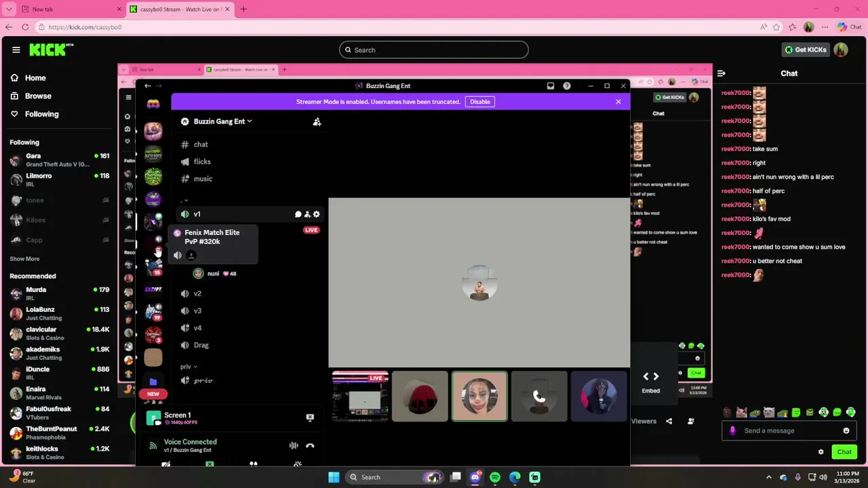The width and height of the screenshot is (868, 488).
Task: Open LolaBunz recommended channel
Action: [x=59, y=313]
